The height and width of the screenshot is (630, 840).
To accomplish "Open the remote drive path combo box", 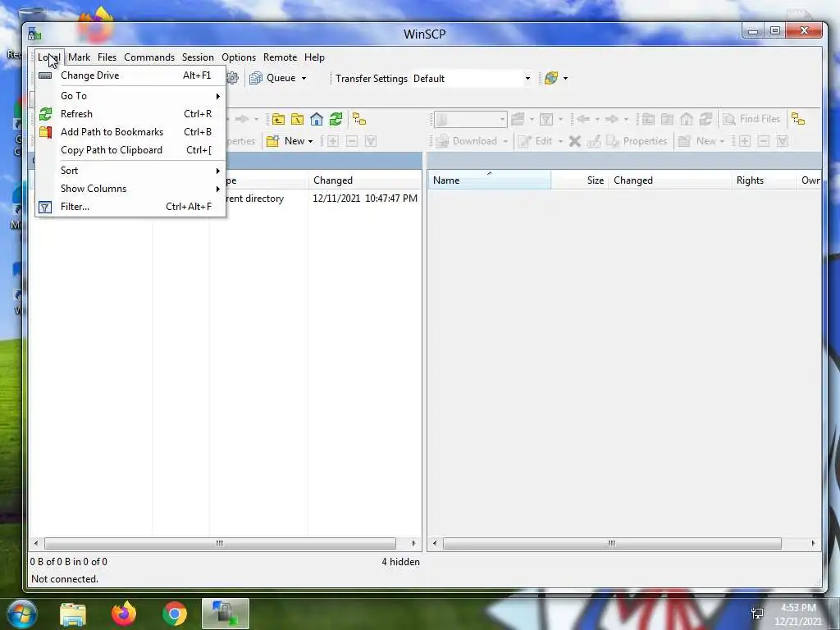I will click(470, 120).
